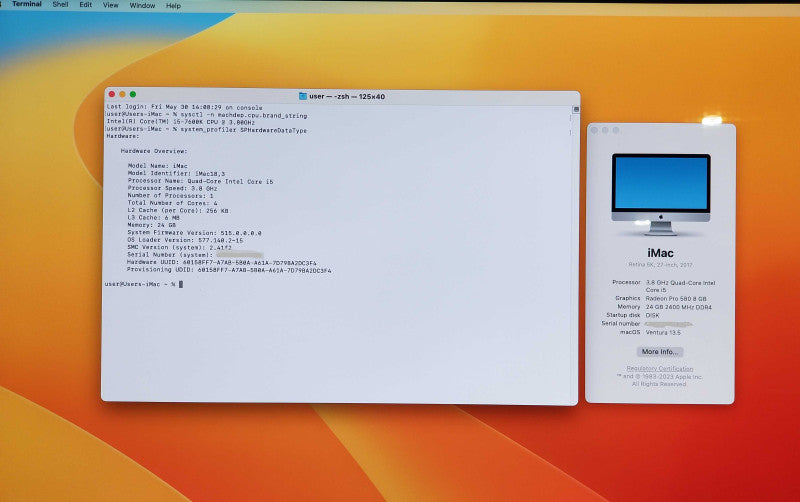Maximize the Terminal window with green button
This screenshot has height=502, width=800.
click(x=133, y=94)
